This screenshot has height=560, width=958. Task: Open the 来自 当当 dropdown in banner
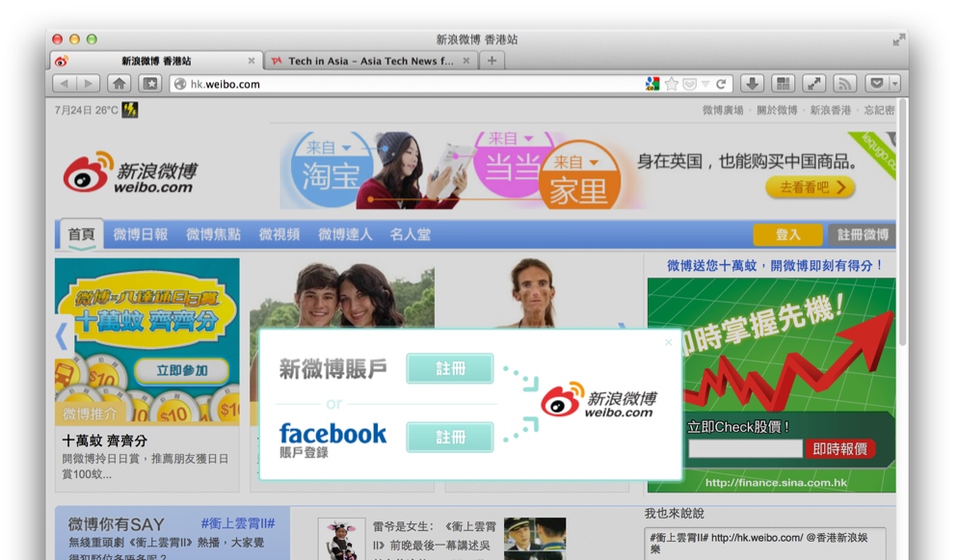click(x=511, y=139)
